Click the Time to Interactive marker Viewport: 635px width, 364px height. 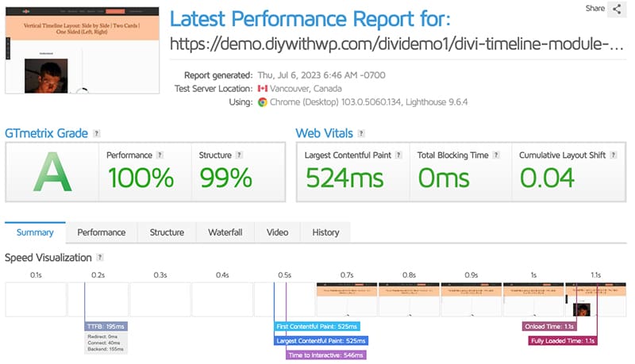(326, 355)
